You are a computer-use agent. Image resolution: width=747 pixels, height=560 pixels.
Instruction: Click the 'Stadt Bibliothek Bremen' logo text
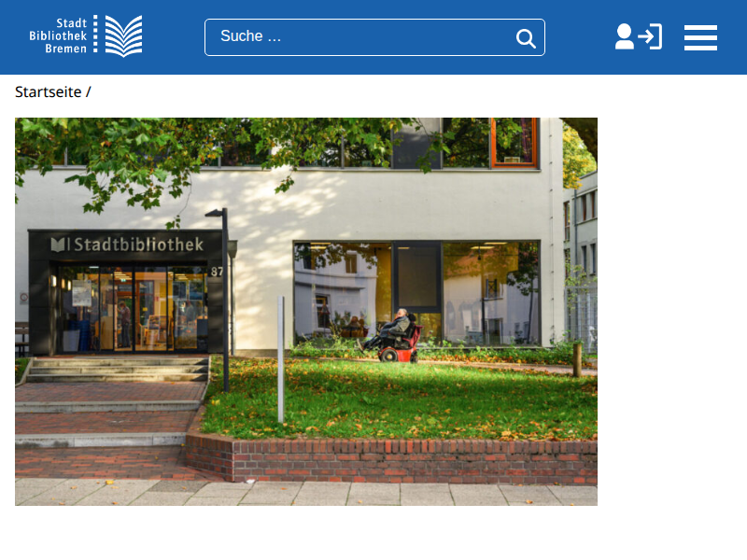[x=58, y=35]
